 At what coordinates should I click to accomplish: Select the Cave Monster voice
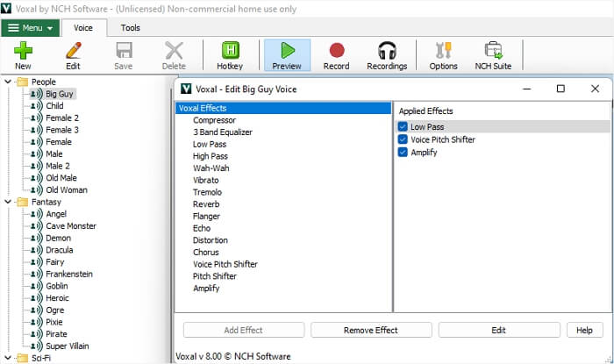71,225
